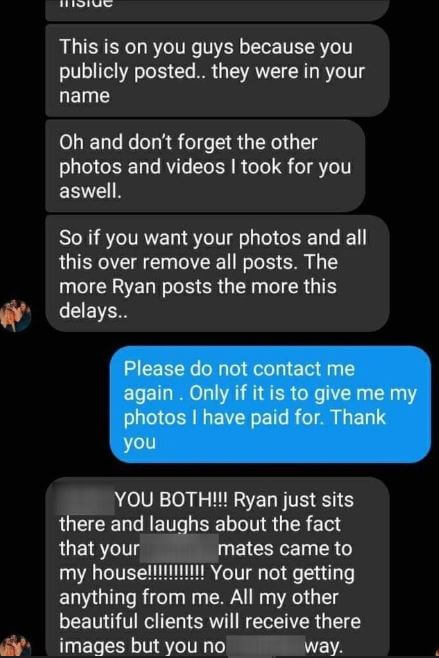Open sender avatar beside the 'delays..' message

(x=16, y=315)
